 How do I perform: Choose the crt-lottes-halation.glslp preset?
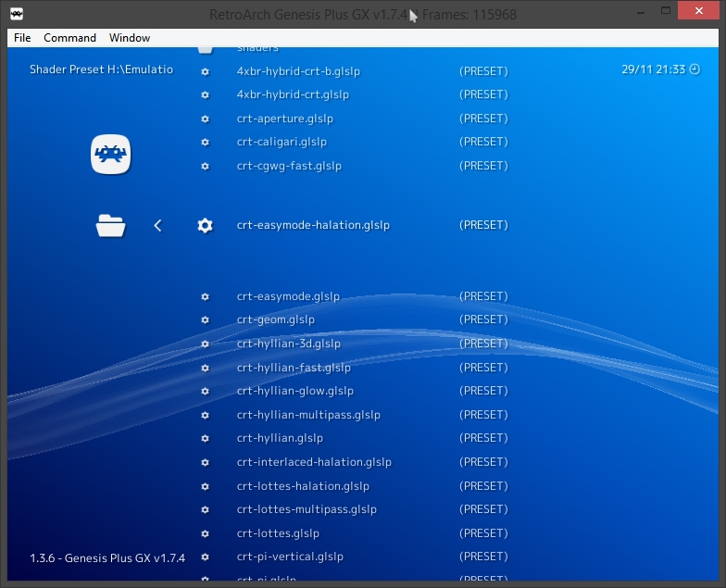303,486
